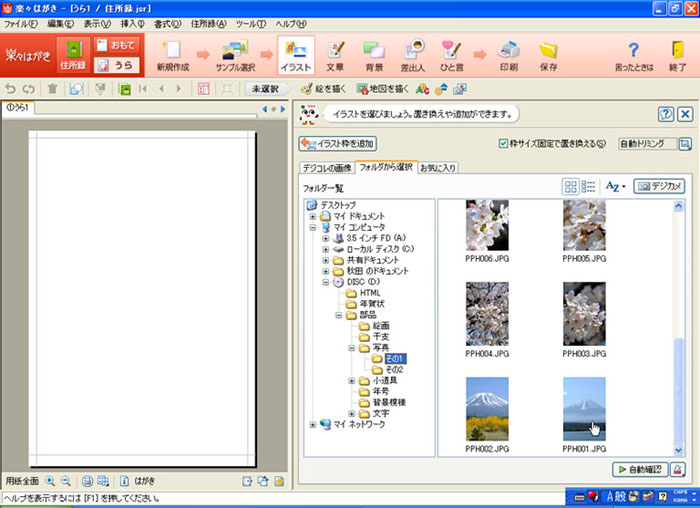Select the うら (back side) toggle
Viewport: 700px width, 508px height.
(x=116, y=66)
